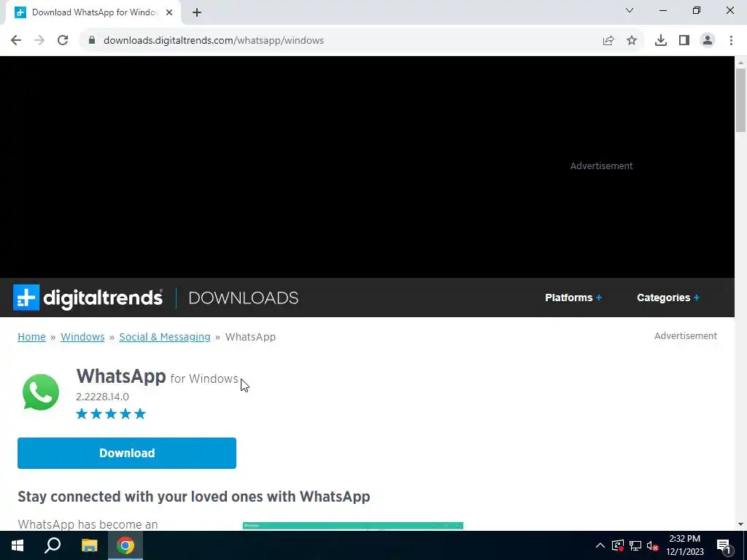Screen dimensions: 747x560
Task: Share this page icon
Action: 608,41
